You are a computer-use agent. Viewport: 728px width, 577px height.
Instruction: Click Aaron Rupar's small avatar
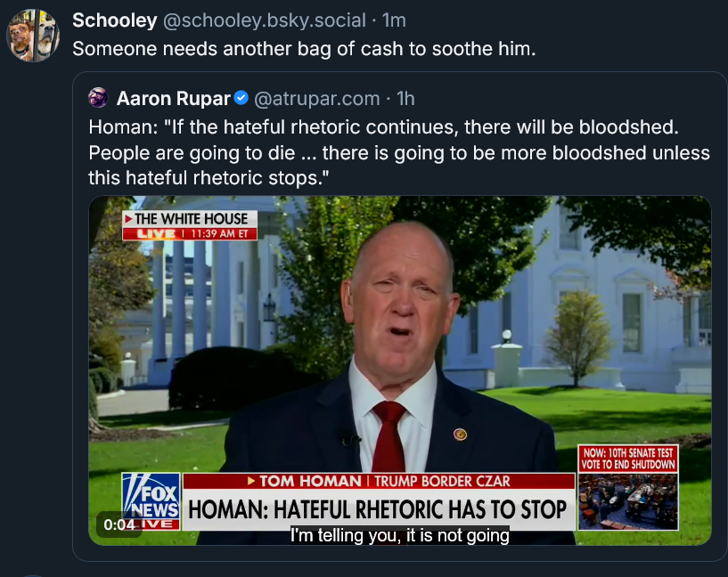[99, 98]
